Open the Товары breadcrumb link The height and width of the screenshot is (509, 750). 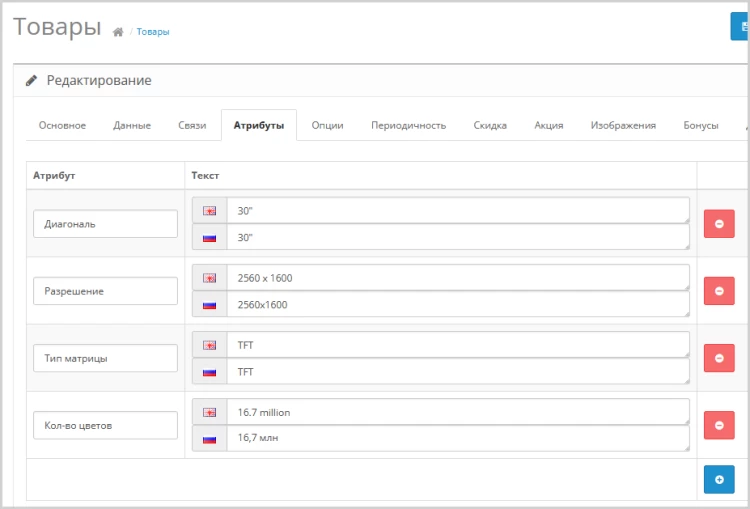(x=153, y=32)
